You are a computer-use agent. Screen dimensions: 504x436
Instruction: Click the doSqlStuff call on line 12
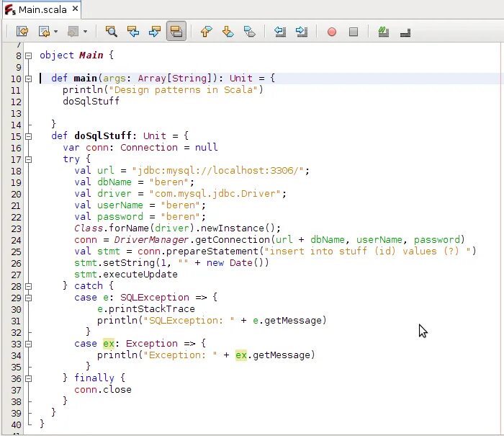coord(91,101)
